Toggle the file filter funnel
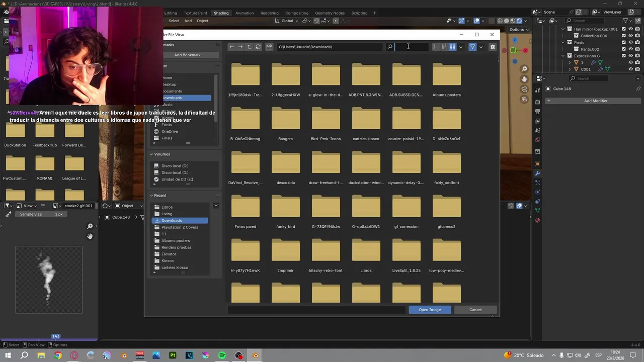This screenshot has height=362, width=644. point(472,47)
